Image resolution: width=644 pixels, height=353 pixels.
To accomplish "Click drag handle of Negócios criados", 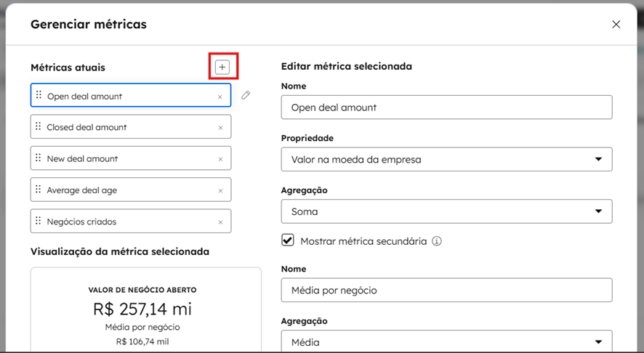I will (x=38, y=222).
